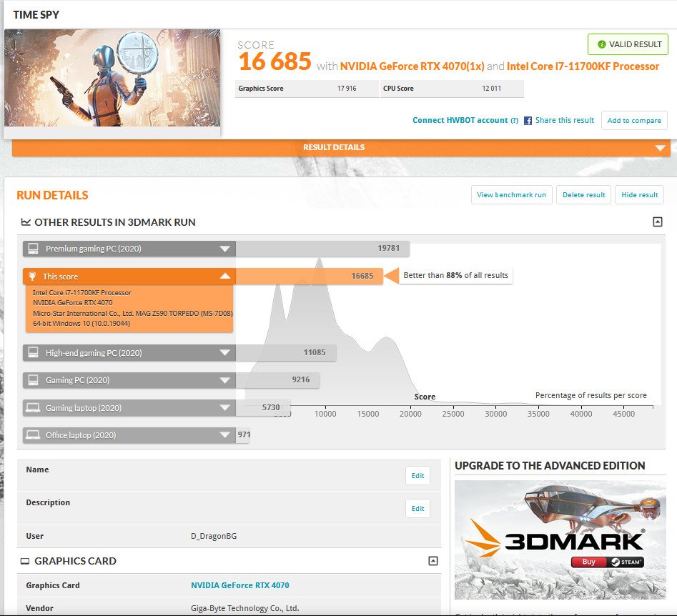677x616 pixels.
Task: Click the laptop icon for Gaming laptop (2020)
Action: click(x=33, y=407)
